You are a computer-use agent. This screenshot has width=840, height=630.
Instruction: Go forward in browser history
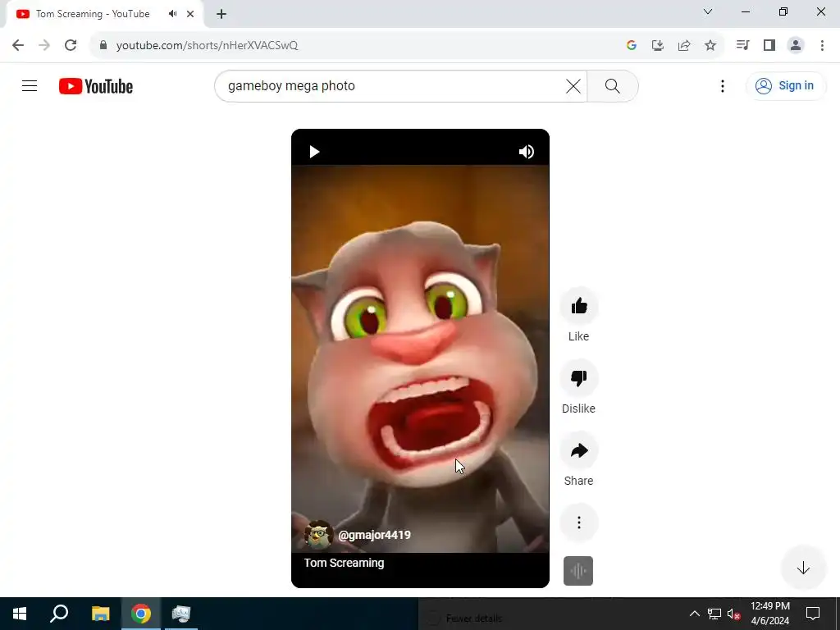(x=44, y=46)
